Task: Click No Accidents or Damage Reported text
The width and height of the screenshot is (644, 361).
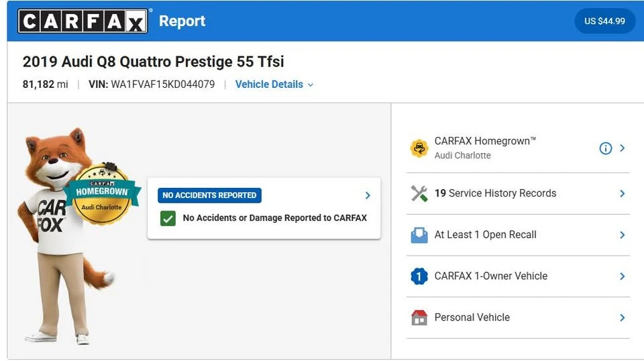Action: click(x=275, y=218)
